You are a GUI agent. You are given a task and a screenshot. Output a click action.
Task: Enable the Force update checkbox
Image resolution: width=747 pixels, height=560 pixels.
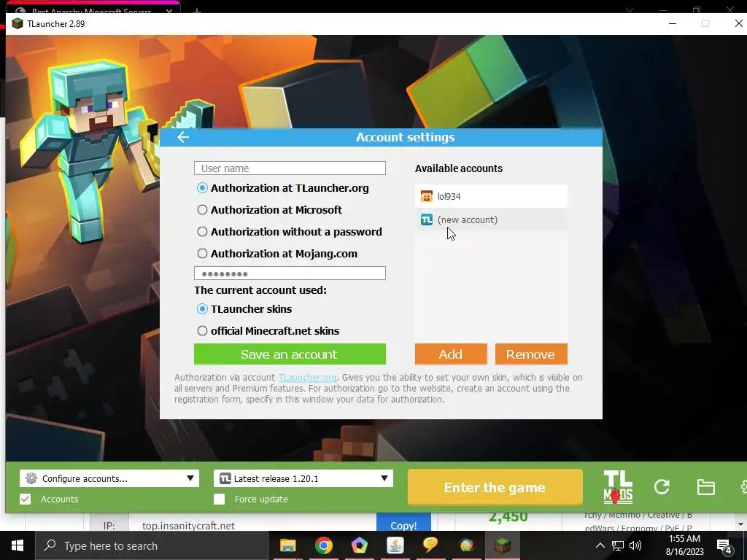coord(219,499)
